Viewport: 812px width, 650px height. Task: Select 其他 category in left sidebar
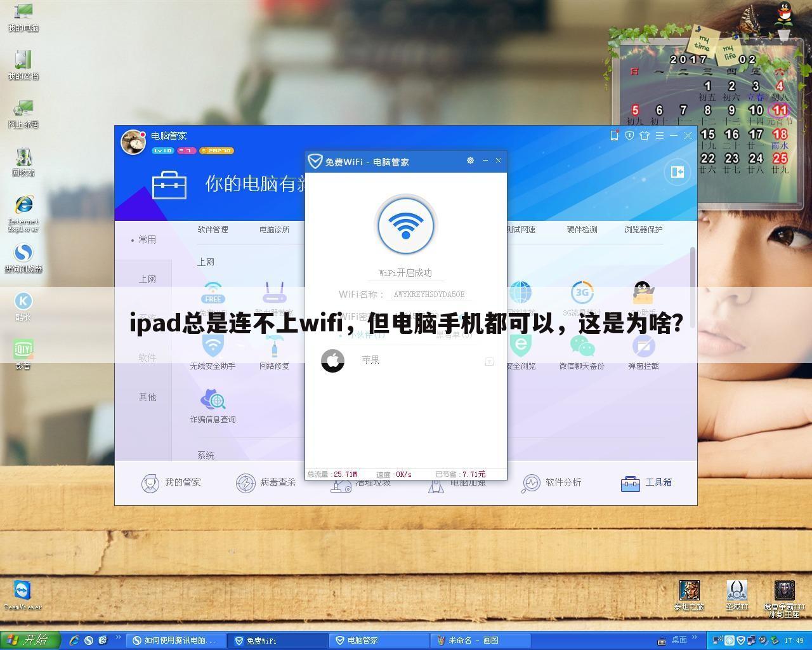pos(147,397)
